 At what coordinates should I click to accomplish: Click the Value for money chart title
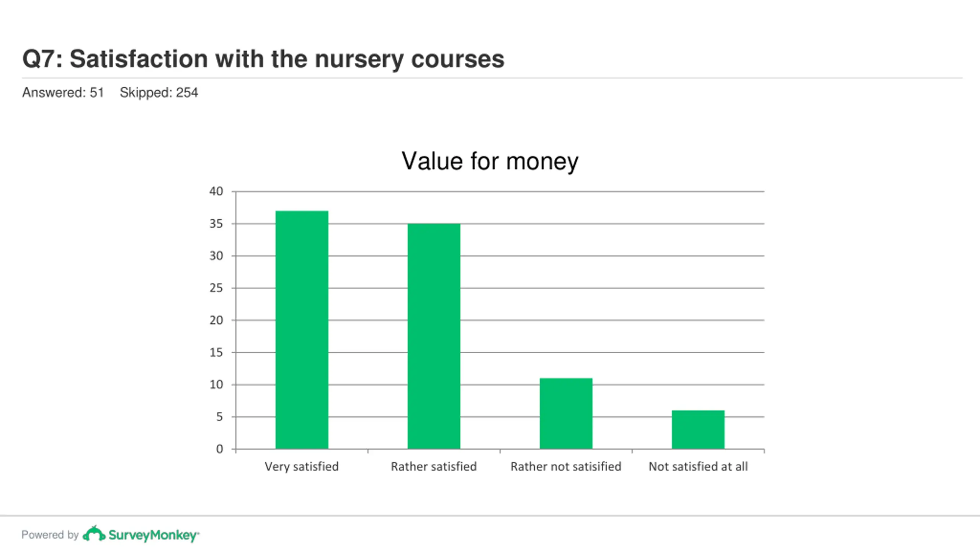[x=490, y=161]
